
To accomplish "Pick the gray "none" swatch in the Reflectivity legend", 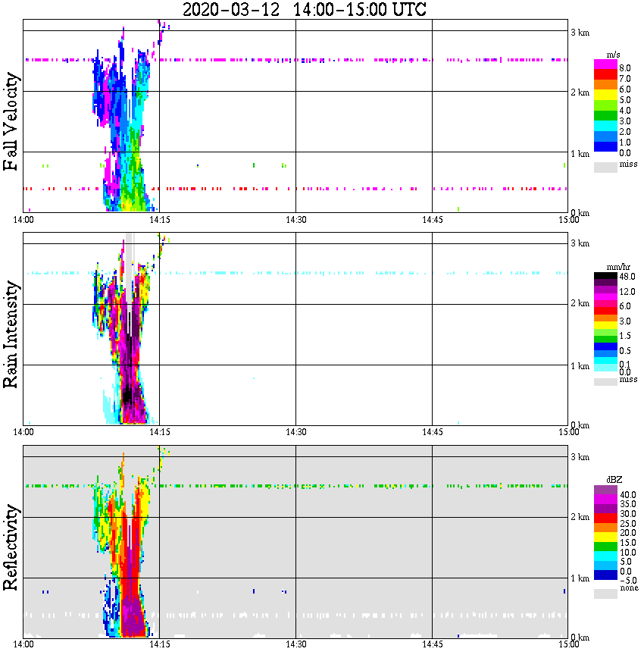I will [x=605, y=594].
